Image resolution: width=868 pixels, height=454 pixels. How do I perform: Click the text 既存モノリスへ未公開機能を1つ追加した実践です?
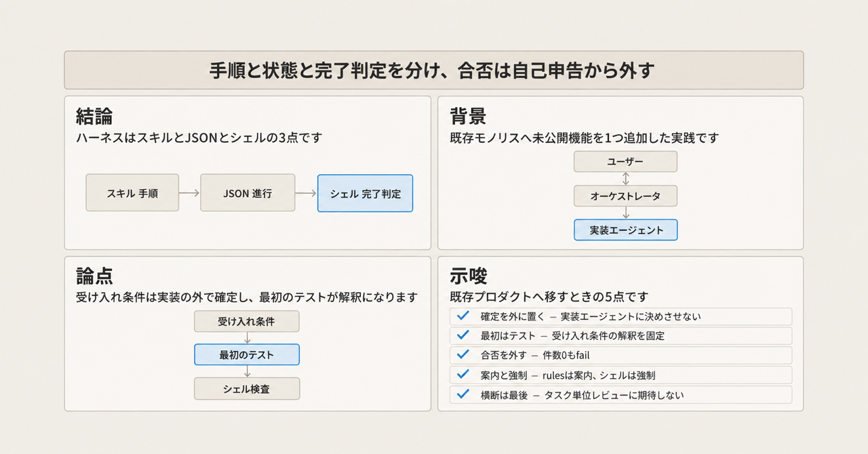click(x=584, y=138)
